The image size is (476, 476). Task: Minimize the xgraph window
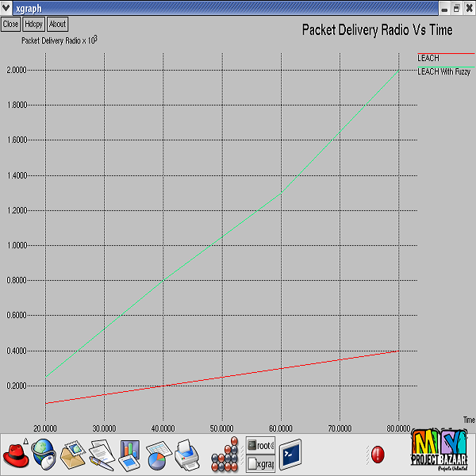tap(445, 7)
